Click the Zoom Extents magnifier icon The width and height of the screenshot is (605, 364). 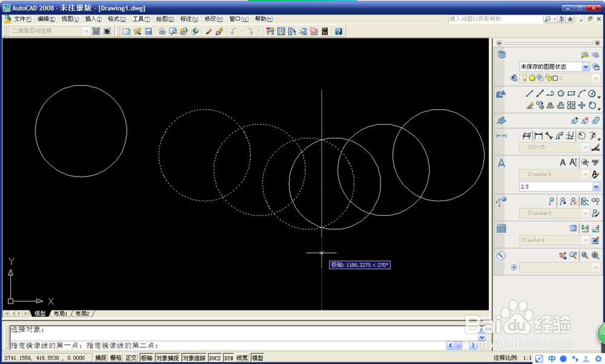click(x=595, y=255)
